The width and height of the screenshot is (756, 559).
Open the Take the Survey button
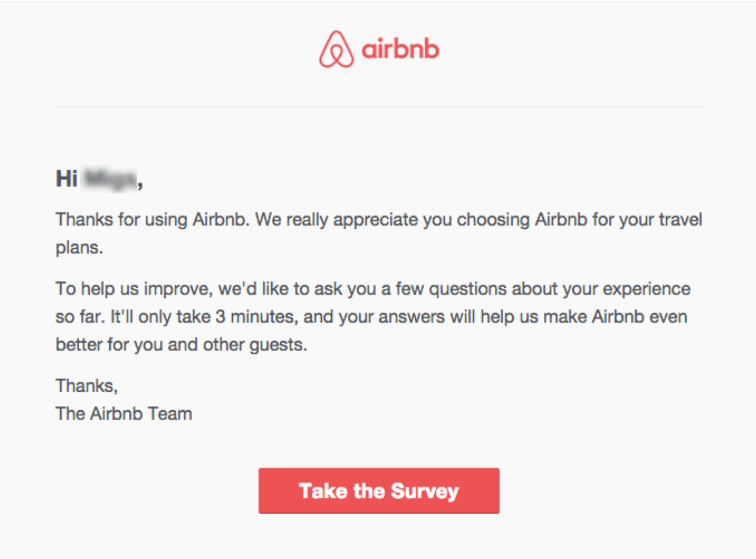[x=379, y=491]
